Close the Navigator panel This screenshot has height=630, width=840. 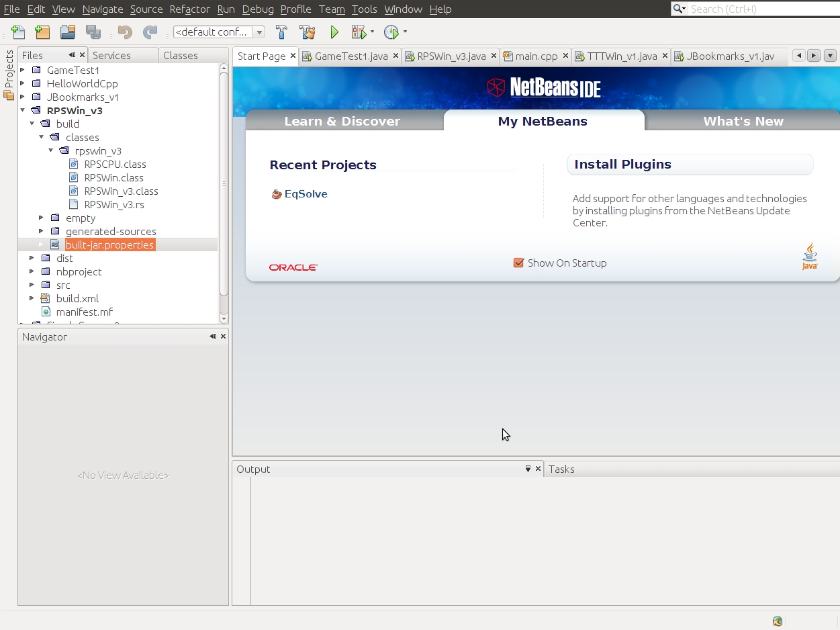[x=224, y=336]
